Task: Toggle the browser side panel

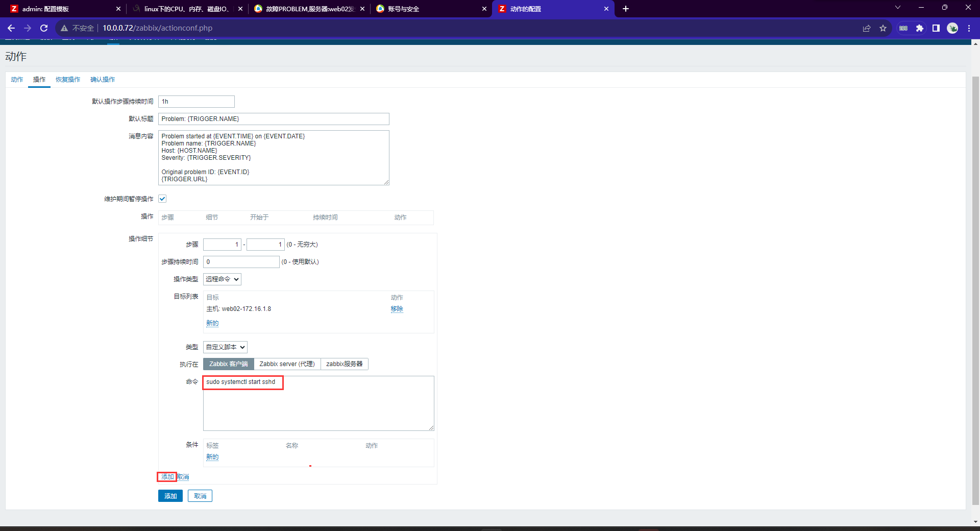Action: [x=936, y=28]
